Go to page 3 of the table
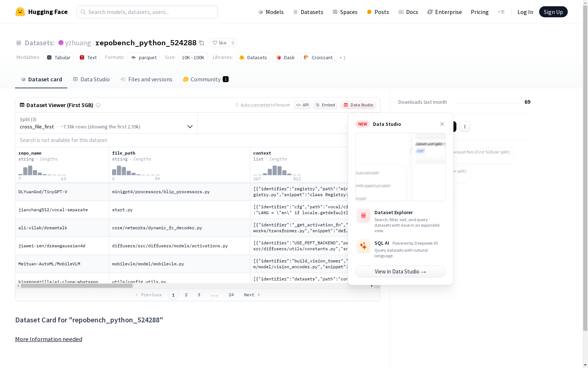 tap(199, 295)
